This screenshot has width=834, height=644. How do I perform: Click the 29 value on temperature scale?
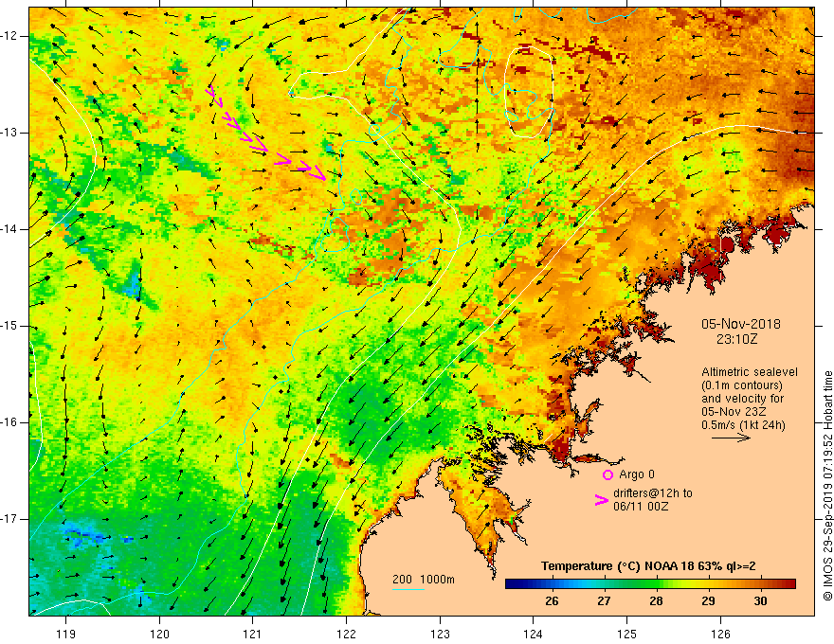coord(708,601)
